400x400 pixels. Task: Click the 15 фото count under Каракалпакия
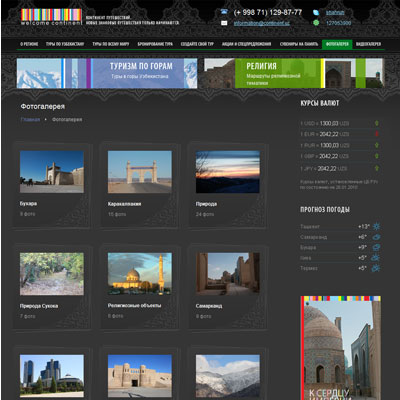pos(117,214)
